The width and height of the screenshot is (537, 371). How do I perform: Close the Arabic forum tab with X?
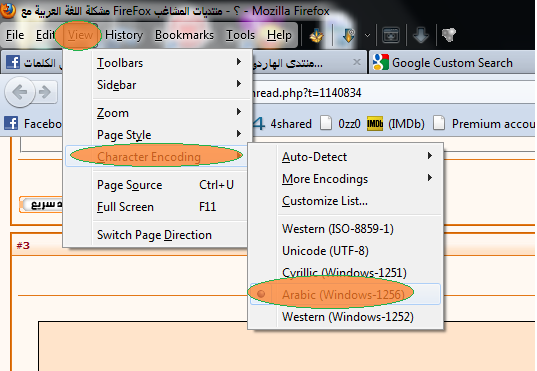[357, 62]
